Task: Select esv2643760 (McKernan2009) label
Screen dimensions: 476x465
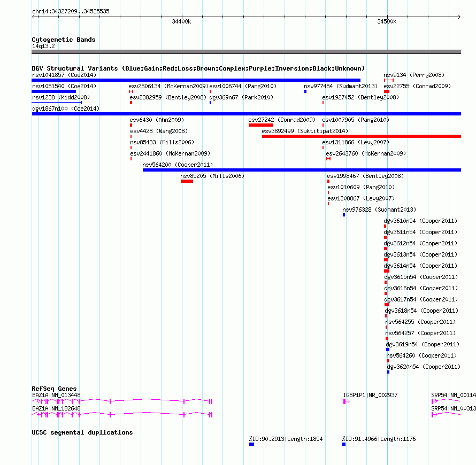Action: tap(366, 153)
